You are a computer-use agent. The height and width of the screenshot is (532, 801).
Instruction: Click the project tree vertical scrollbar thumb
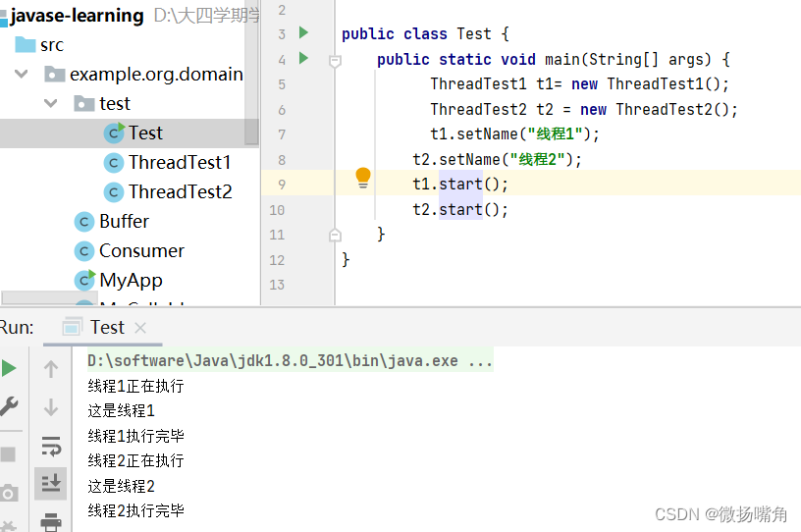251,73
